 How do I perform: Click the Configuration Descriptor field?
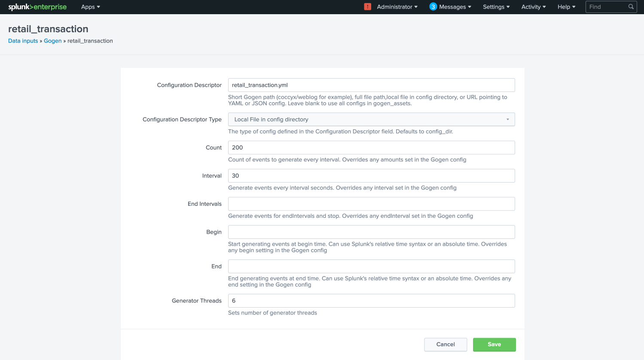[x=371, y=85]
